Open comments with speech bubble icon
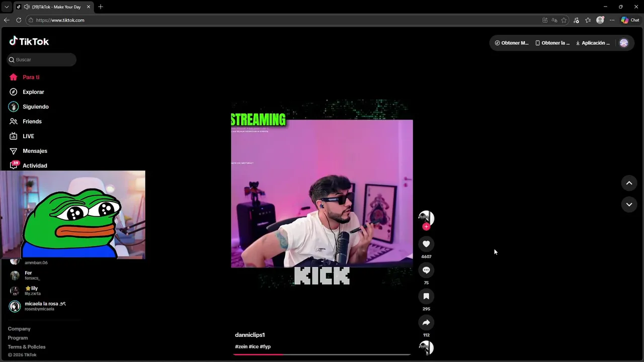 (x=426, y=270)
